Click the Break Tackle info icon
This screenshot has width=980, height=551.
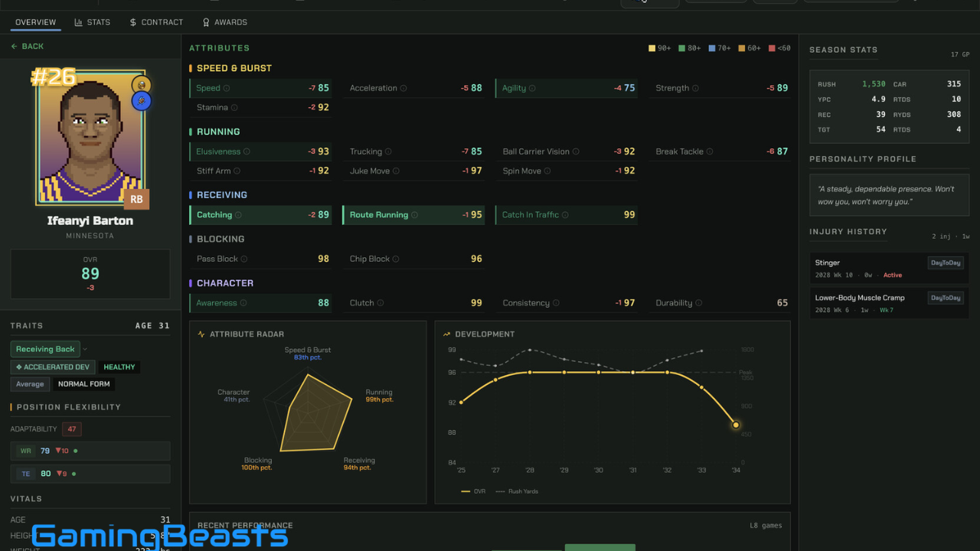[710, 152]
